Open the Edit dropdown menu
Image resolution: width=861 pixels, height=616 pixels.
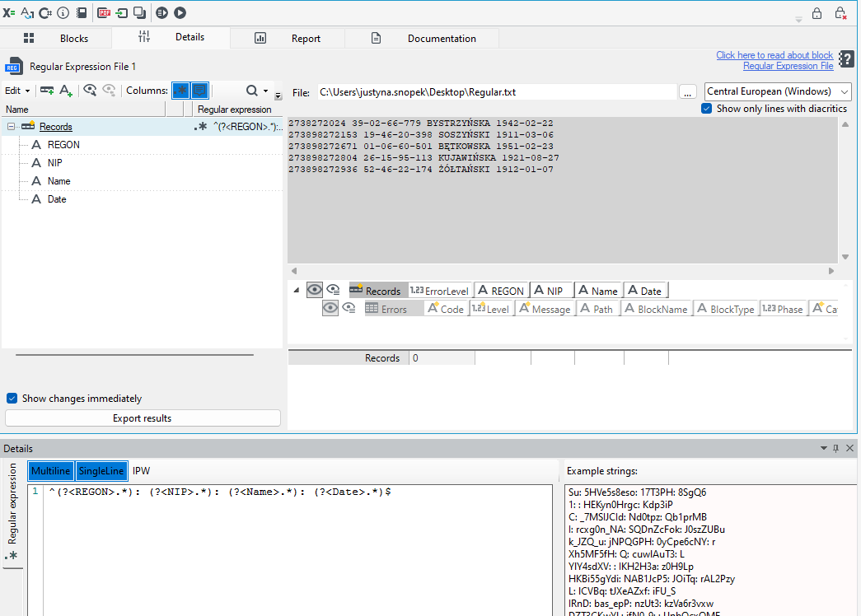pyautogui.click(x=17, y=91)
